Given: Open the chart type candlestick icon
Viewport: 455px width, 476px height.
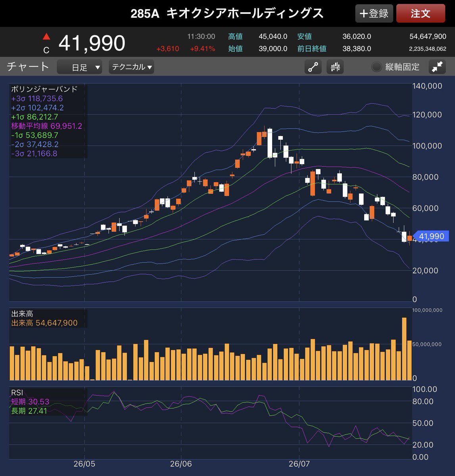Looking at the screenshot, I should [x=335, y=67].
